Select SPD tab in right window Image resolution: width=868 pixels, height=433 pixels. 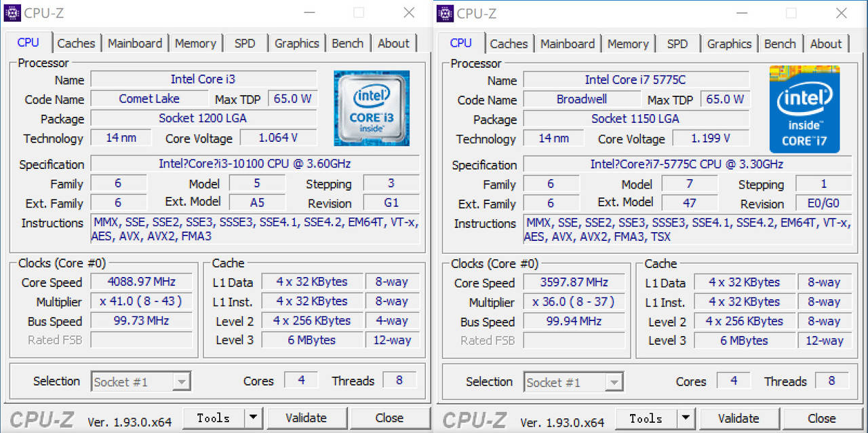click(677, 43)
